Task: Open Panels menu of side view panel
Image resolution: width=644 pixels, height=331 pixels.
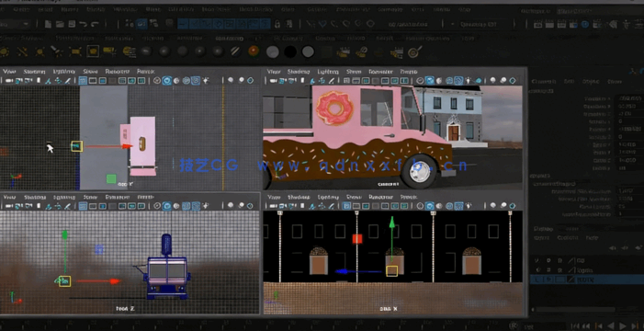Action: click(408, 197)
